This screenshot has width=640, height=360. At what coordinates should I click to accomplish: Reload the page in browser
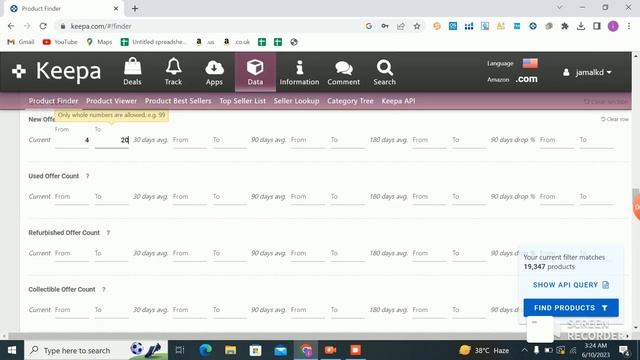[43, 26]
